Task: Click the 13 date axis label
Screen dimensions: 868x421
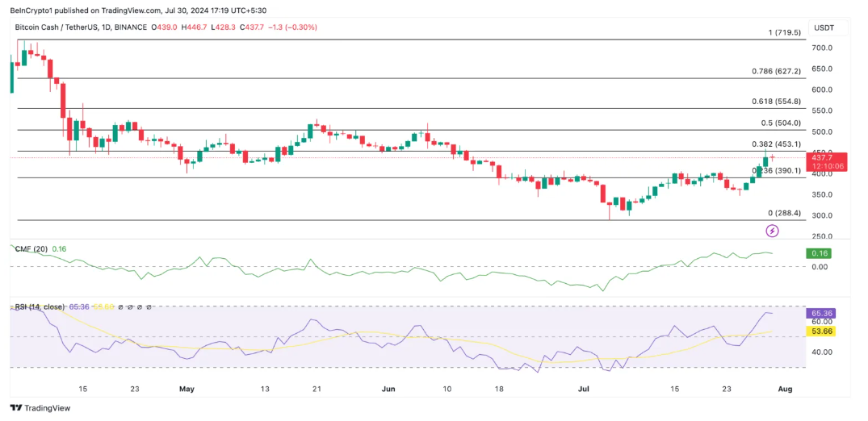Action: click(266, 389)
